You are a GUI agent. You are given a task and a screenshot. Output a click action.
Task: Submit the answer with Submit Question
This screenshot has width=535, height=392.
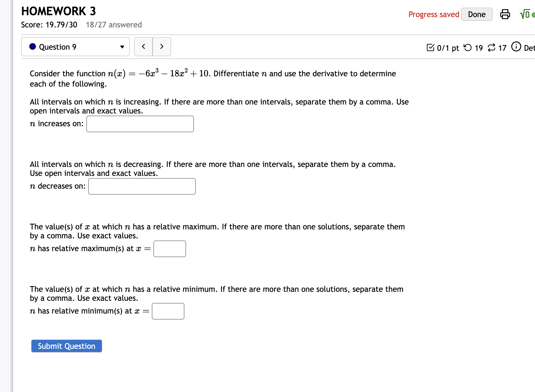click(x=66, y=346)
